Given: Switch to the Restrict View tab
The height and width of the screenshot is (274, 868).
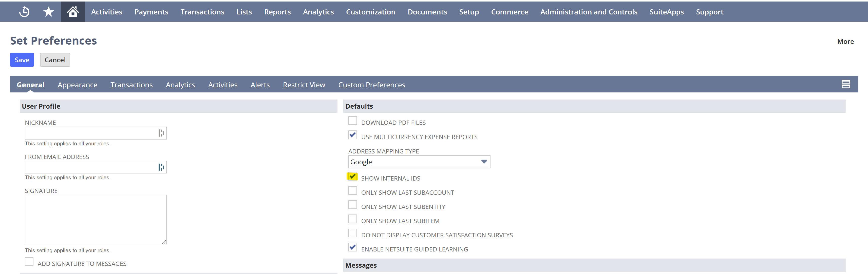Looking at the screenshot, I should click(304, 85).
